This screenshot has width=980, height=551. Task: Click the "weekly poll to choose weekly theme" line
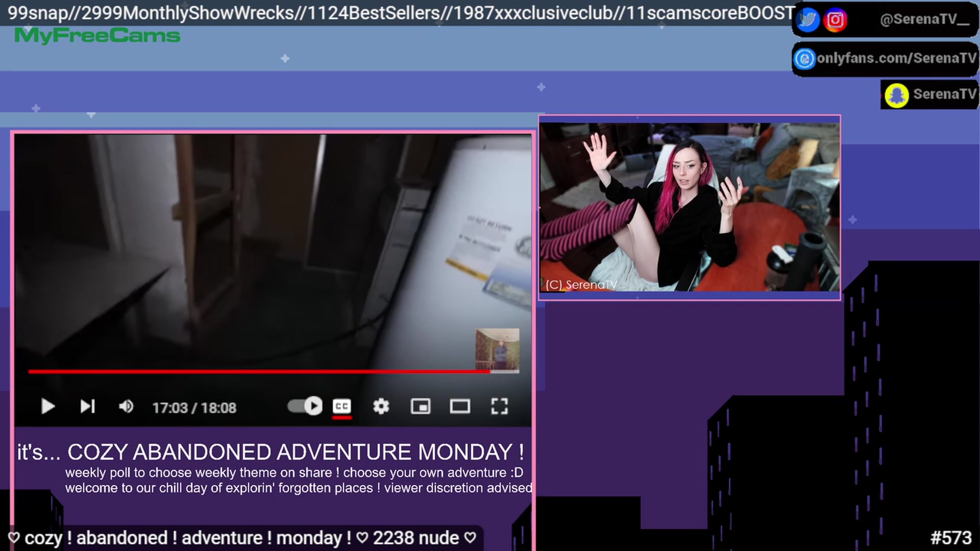(294, 472)
